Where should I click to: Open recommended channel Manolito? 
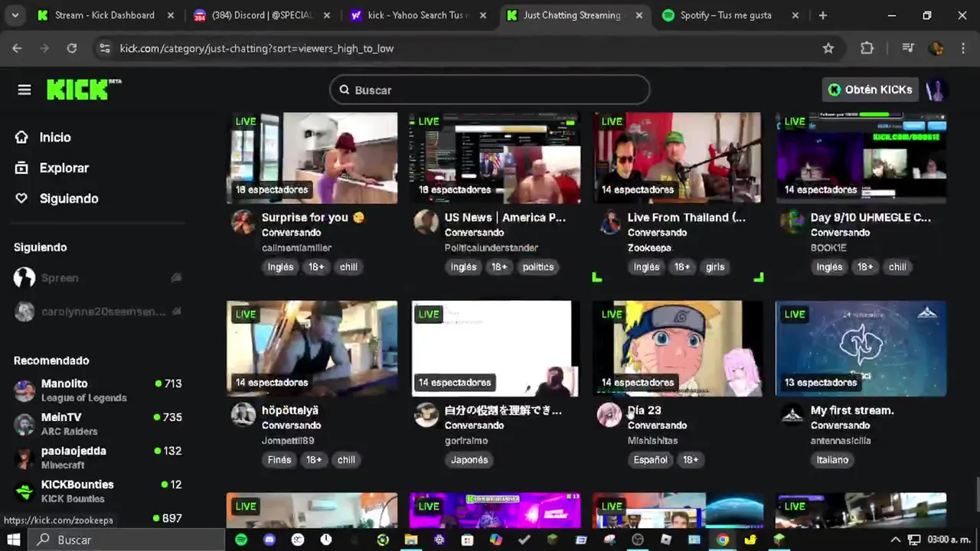click(99, 390)
